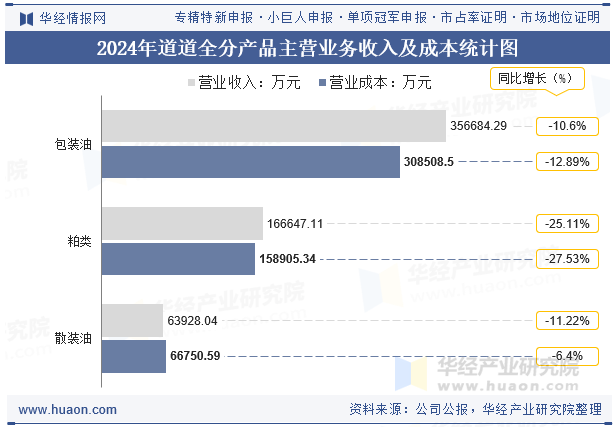Click the -6.4% growth box

(567, 356)
